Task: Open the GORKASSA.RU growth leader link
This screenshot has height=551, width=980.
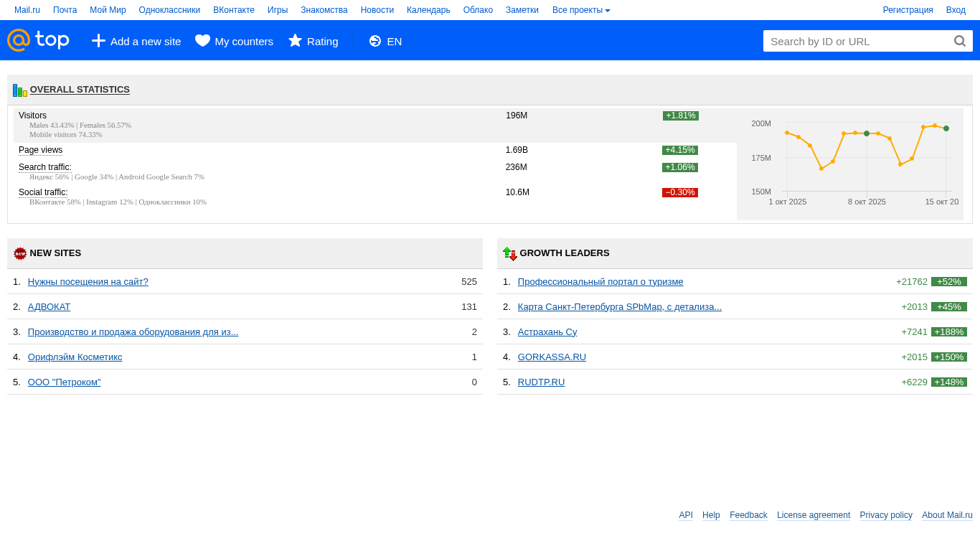Action: pos(552,357)
